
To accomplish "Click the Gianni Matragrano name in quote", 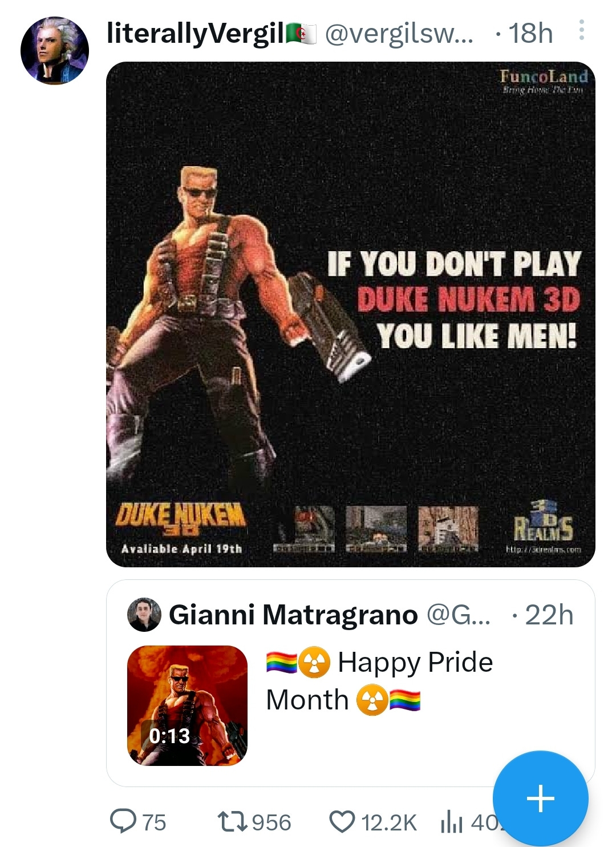I will [293, 615].
